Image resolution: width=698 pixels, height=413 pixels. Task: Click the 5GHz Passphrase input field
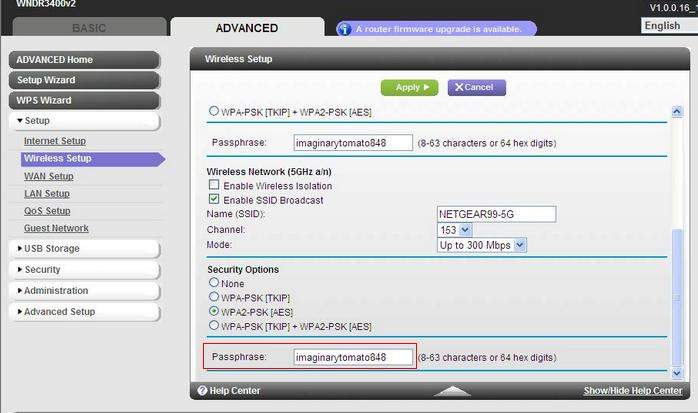[x=353, y=357]
